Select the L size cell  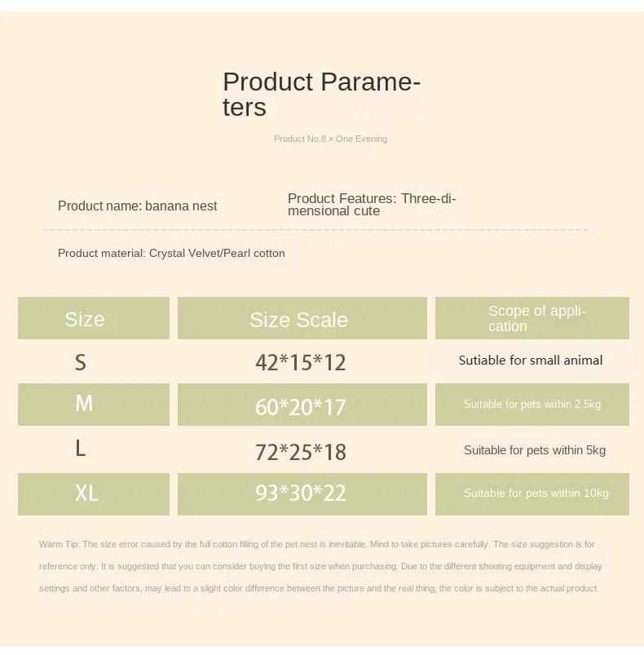pos(80,449)
